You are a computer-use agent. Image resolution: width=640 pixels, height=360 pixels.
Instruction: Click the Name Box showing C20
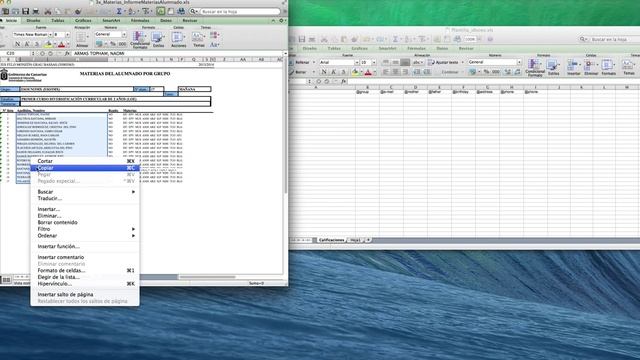[15, 53]
